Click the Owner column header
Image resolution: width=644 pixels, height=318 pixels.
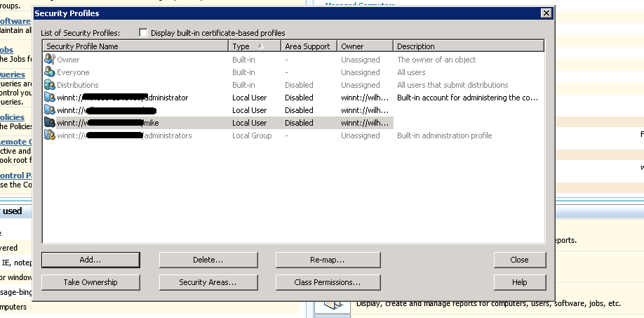365,46
